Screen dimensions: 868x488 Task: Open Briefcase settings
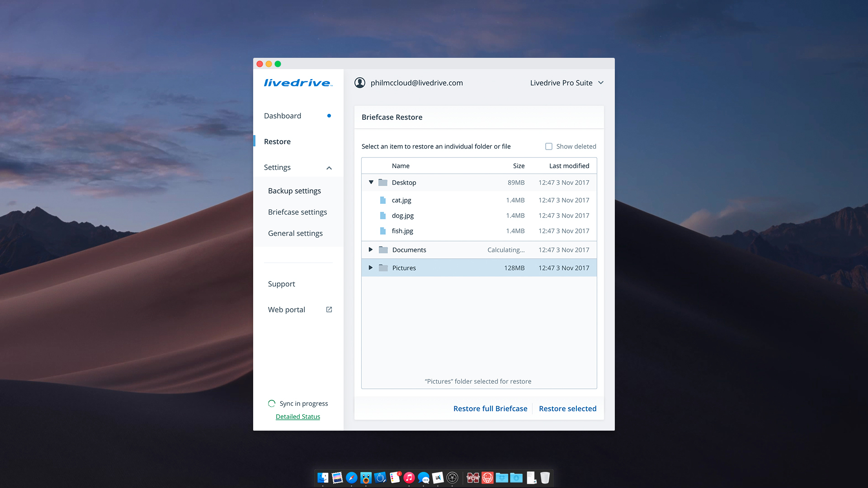[x=297, y=212]
